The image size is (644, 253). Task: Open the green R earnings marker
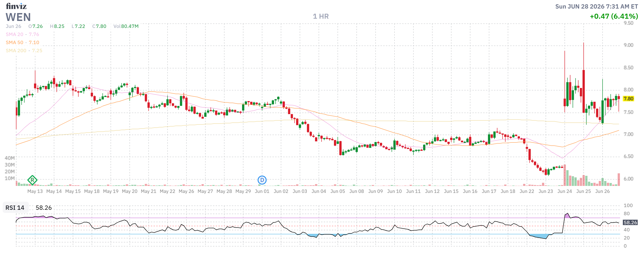point(32,180)
